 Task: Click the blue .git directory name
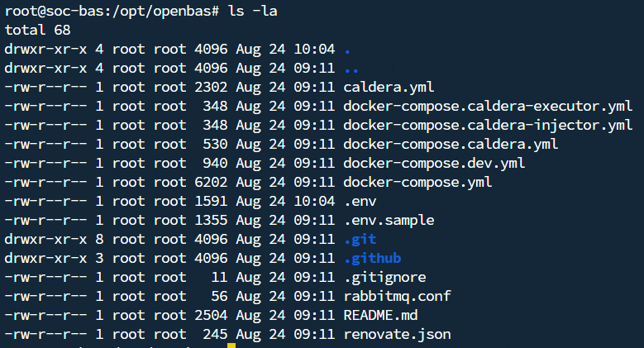pos(360,239)
